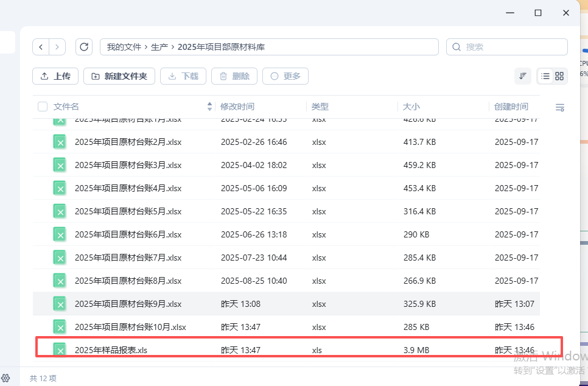Image resolution: width=588 pixels, height=386 pixels.
Task: Open the 更多 actions menu
Action: [285, 76]
